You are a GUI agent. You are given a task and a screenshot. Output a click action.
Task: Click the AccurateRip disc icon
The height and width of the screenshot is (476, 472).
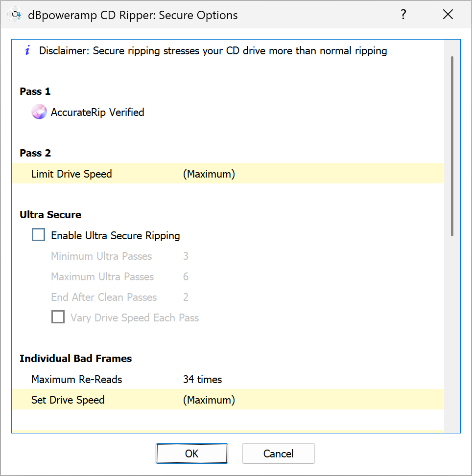tap(39, 113)
